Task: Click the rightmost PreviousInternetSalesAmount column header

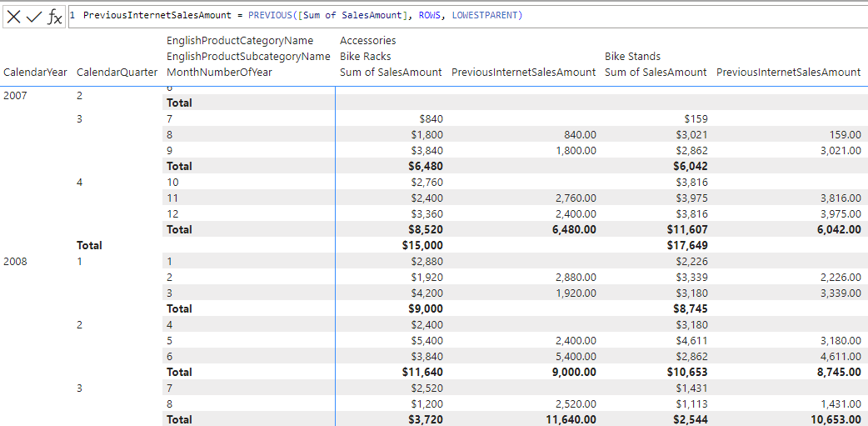Action: point(788,73)
